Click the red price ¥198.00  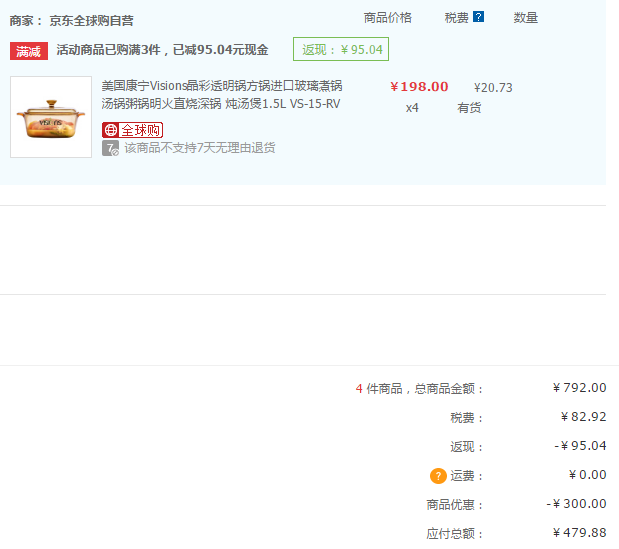(419, 86)
